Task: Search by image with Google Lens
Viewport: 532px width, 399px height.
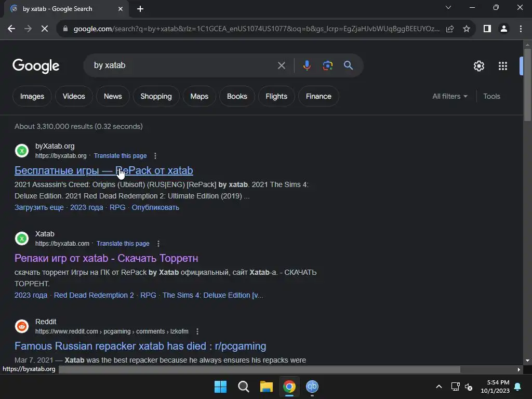Action: pyautogui.click(x=327, y=65)
